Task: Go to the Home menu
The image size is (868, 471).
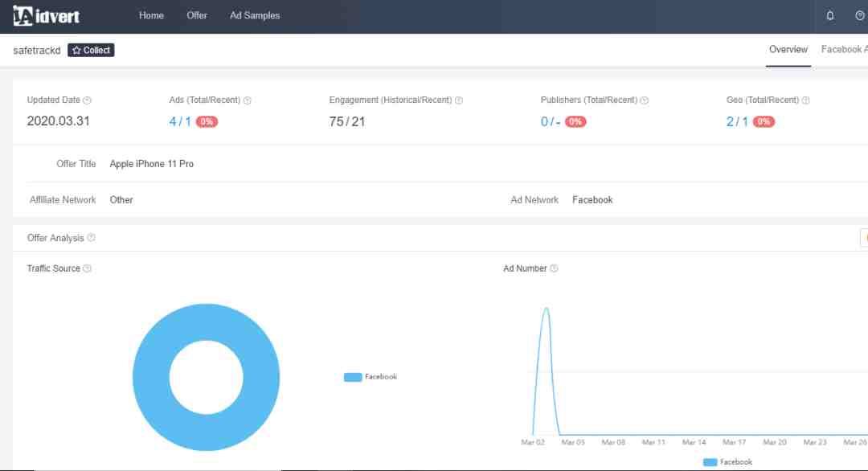Action: click(x=151, y=15)
